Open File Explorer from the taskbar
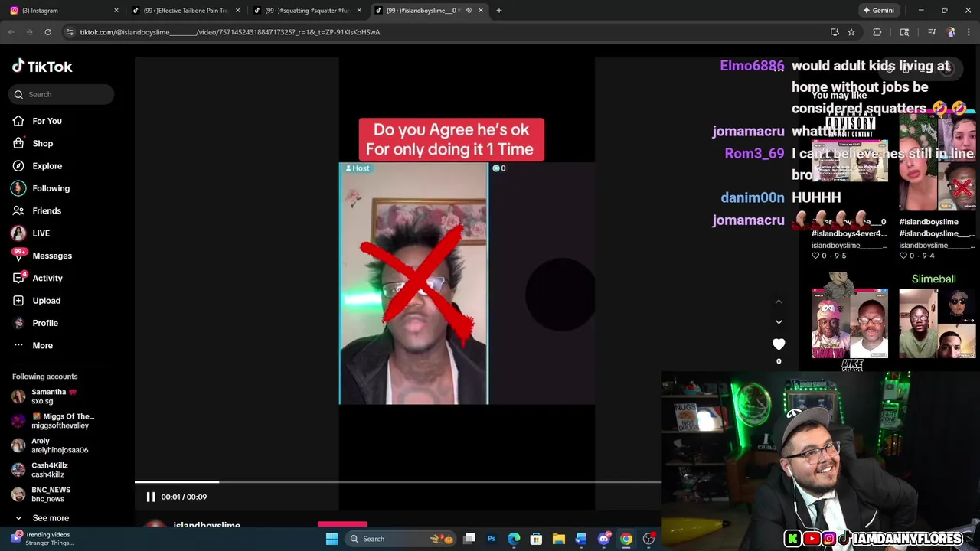The image size is (980, 551). [x=559, y=539]
